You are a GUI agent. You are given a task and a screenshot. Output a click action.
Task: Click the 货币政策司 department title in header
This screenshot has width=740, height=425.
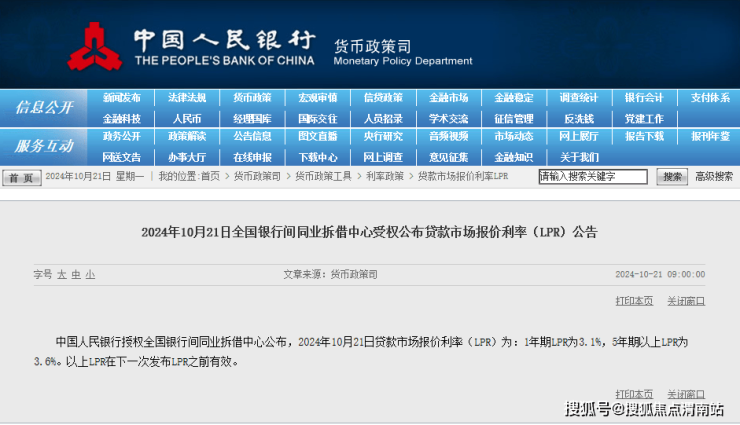(x=372, y=46)
